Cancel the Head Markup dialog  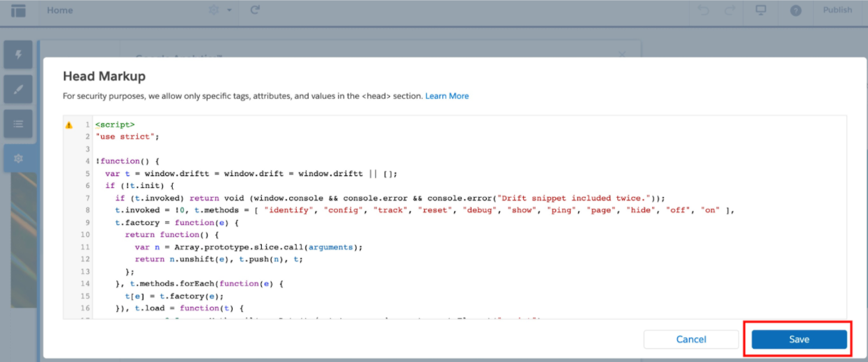click(691, 339)
